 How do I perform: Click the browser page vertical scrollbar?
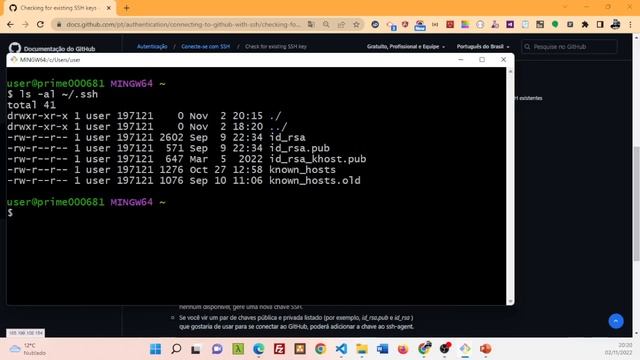(636, 203)
